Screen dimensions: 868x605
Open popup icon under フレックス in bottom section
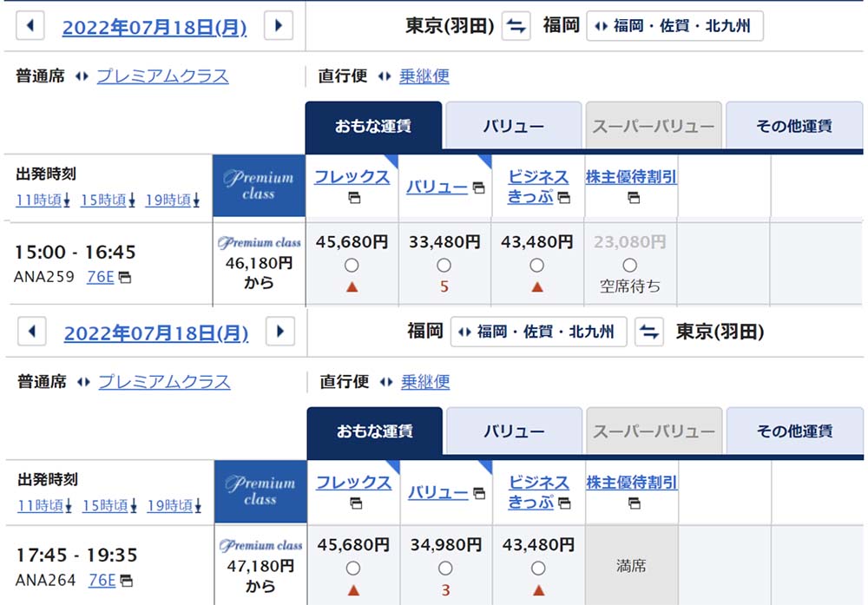coord(356,503)
